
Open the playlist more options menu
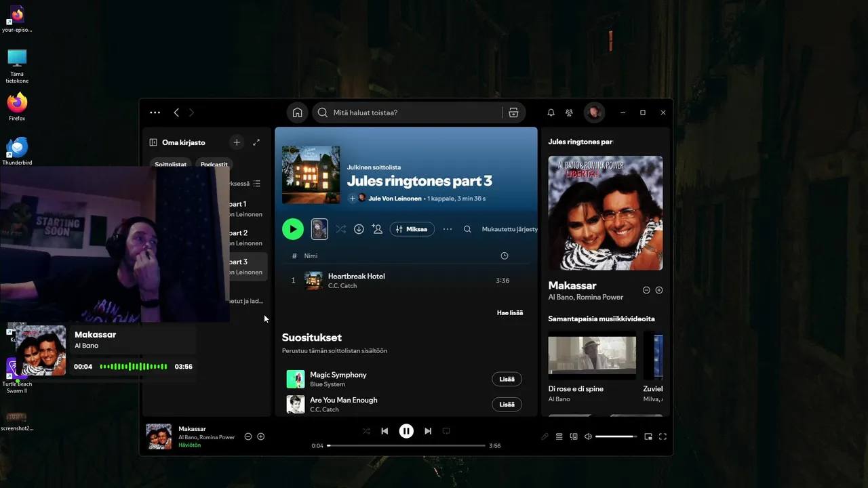tap(448, 229)
